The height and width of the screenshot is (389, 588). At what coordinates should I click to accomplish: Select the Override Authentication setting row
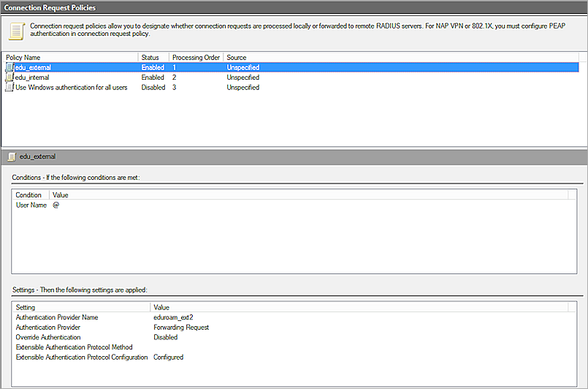pos(48,338)
